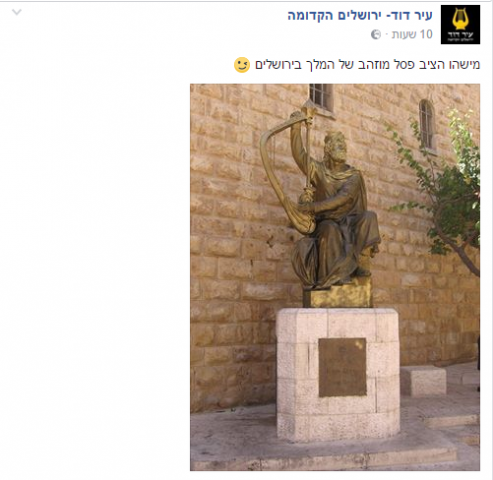
Task: Click the golden base beneath the statue
Action: pos(337,294)
